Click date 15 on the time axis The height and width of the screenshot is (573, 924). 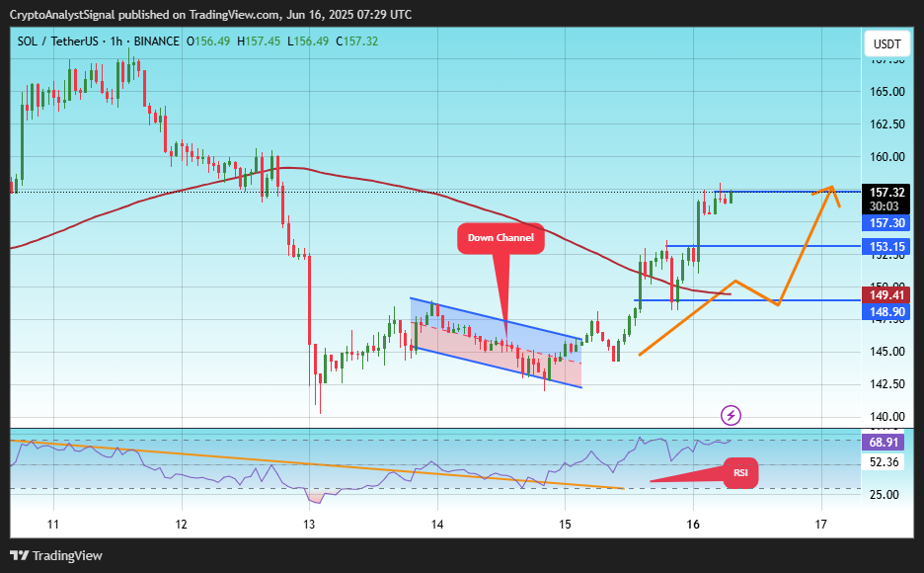coord(565,524)
